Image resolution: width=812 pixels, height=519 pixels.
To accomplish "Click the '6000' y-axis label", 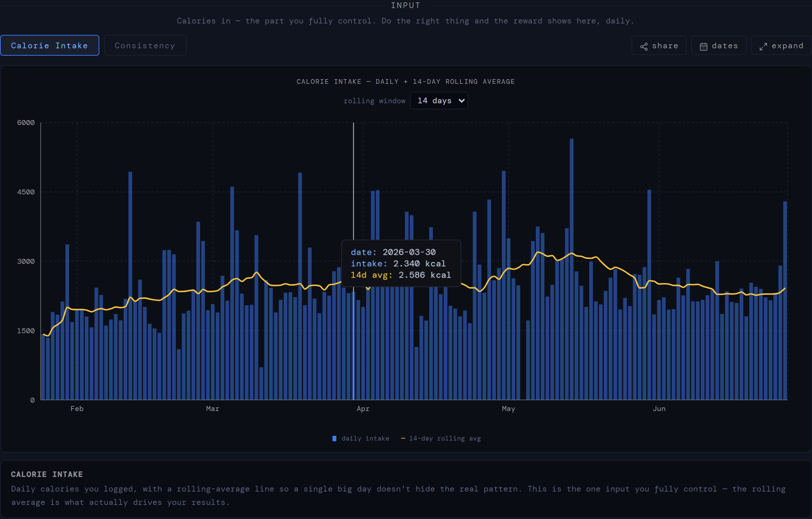I will pyautogui.click(x=26, y=123).
